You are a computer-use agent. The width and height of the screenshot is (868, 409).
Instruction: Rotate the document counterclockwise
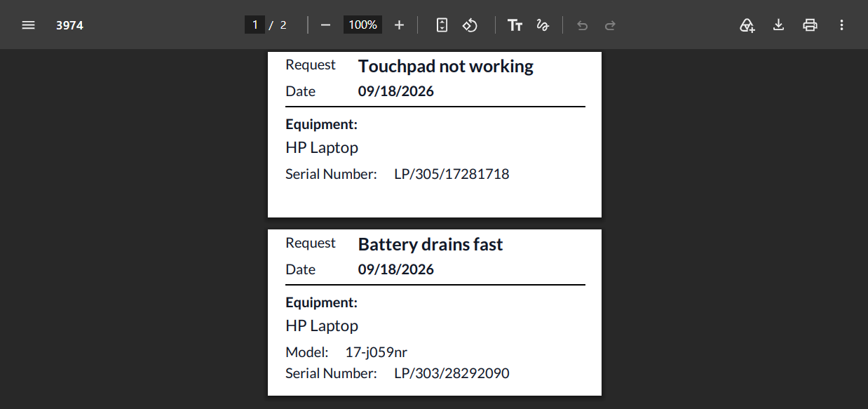tap(470, 25)
